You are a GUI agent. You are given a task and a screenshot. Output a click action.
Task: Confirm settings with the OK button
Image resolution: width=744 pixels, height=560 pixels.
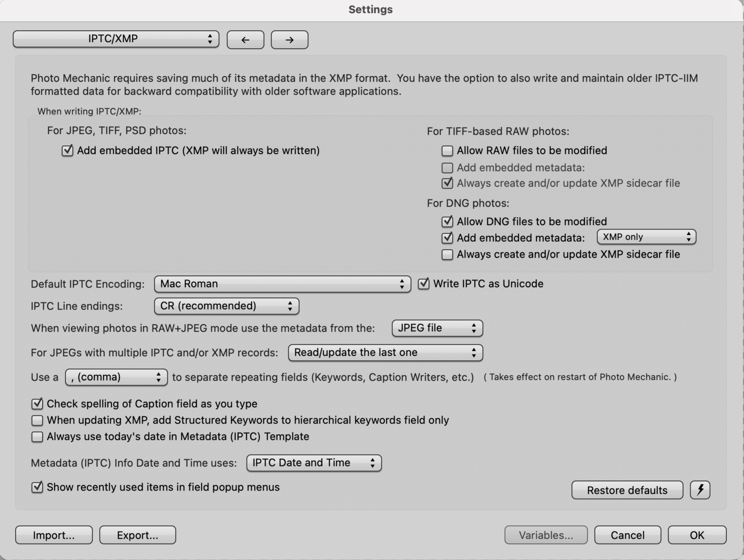coord(697,535)
